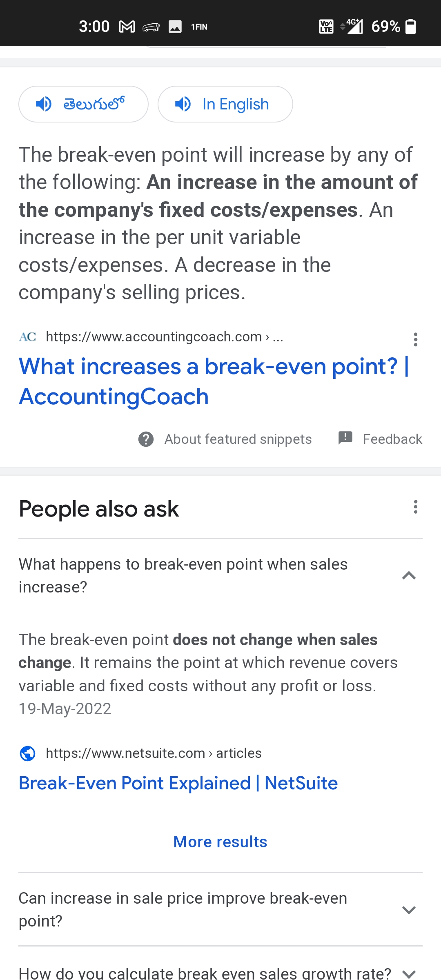Tap the picture notification icon in status bar
Screen dimensions: 441x980
(175, 27)
